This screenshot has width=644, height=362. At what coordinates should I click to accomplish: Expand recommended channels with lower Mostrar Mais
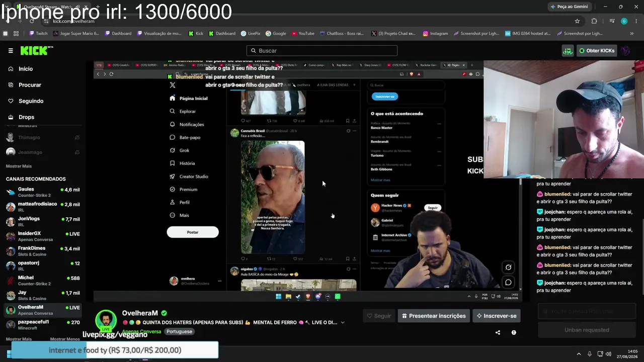[19, 339]
